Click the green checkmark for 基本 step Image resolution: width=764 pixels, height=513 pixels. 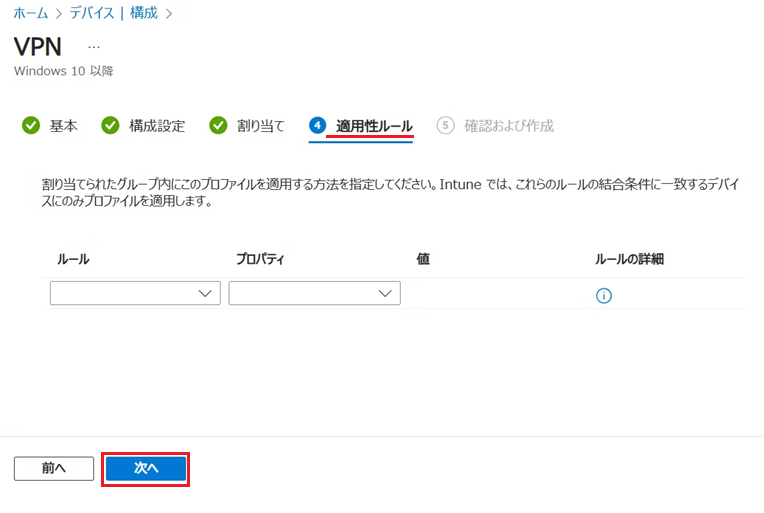tap(31, 126)
